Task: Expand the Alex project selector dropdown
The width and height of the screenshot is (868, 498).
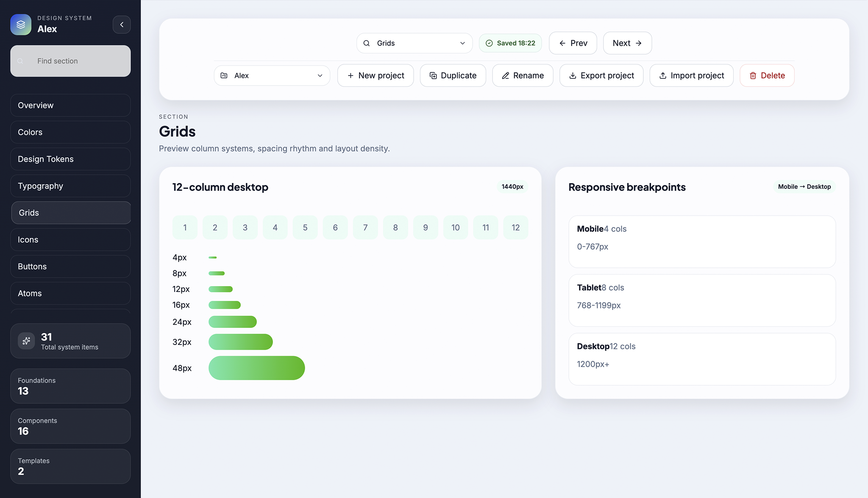Action: pos(272,75)
